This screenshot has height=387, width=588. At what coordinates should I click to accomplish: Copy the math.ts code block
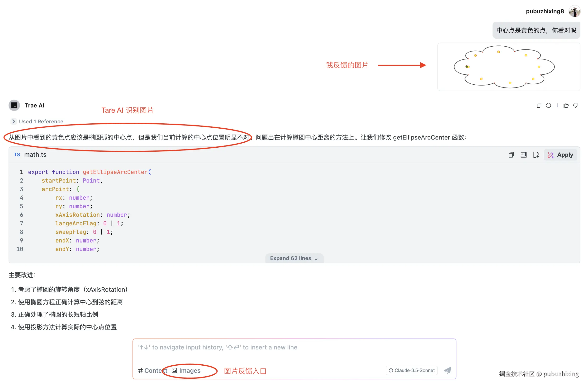pos(511,155)
